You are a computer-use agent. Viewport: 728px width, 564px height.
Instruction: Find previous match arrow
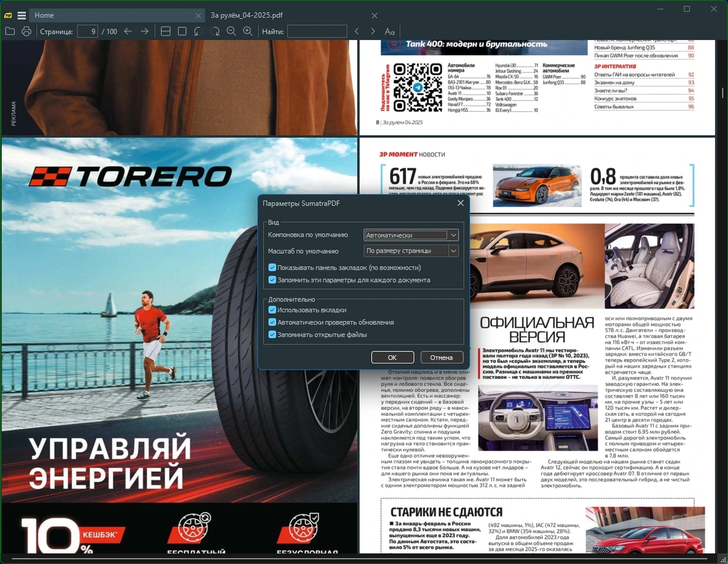[x=357, y=31]
